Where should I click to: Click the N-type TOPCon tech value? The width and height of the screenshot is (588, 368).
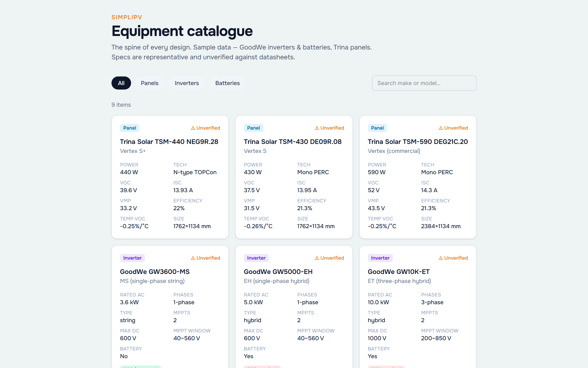(x=195, y=172)
